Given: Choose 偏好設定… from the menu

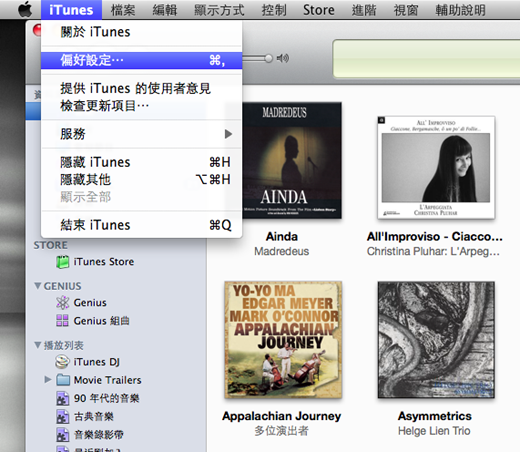Looking at the screenshot, I should pos(141,60).
